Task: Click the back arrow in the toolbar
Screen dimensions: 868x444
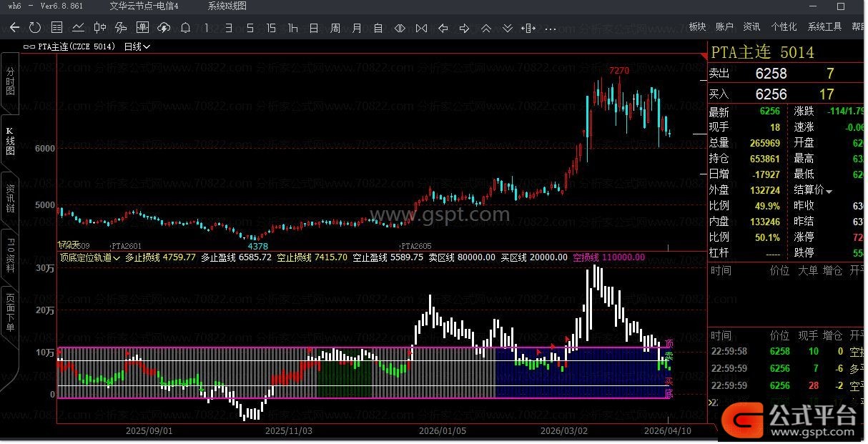Action: [14, 28]
